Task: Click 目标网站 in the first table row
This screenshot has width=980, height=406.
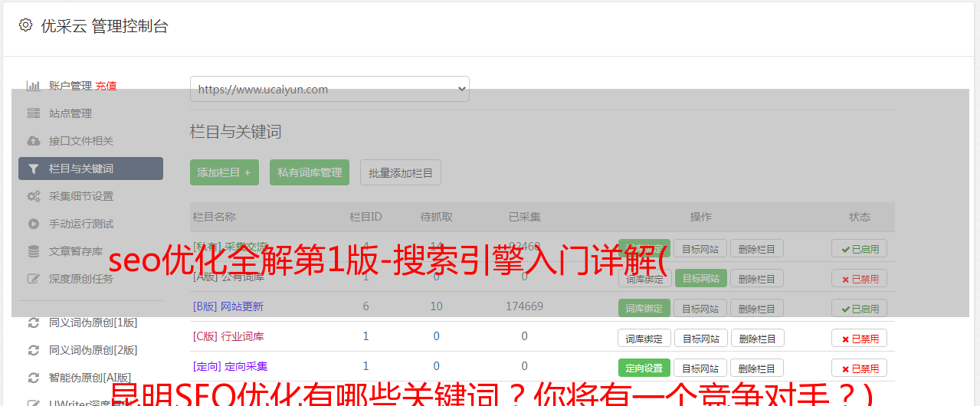Action: 700,249
